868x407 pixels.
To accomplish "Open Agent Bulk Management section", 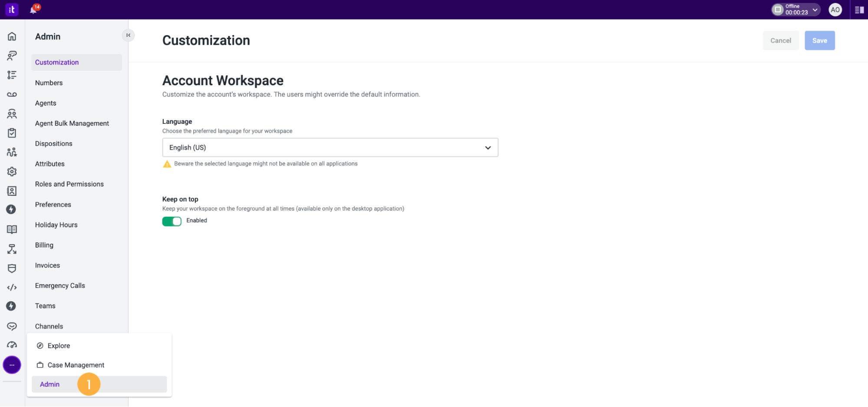I will pyautogui.click(x=72, y=123).
